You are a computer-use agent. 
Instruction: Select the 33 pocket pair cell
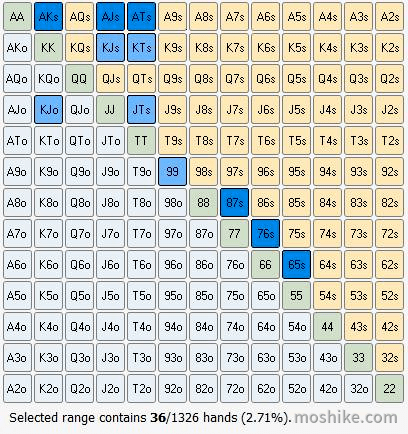358,358
